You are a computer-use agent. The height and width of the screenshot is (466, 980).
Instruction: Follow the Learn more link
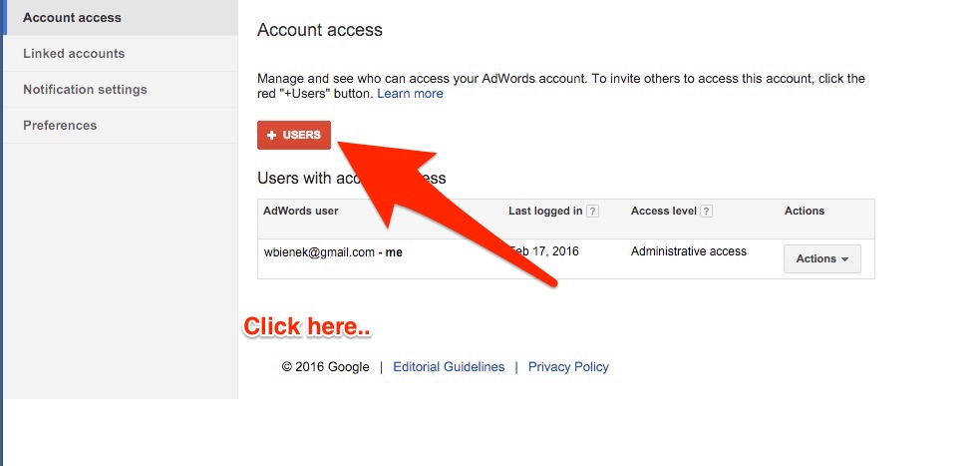click(x=410, y=94)
